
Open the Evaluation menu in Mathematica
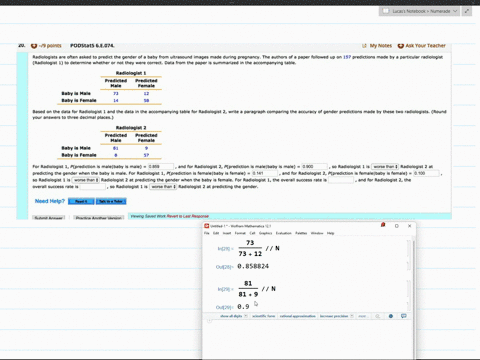(x=284, y=233)
